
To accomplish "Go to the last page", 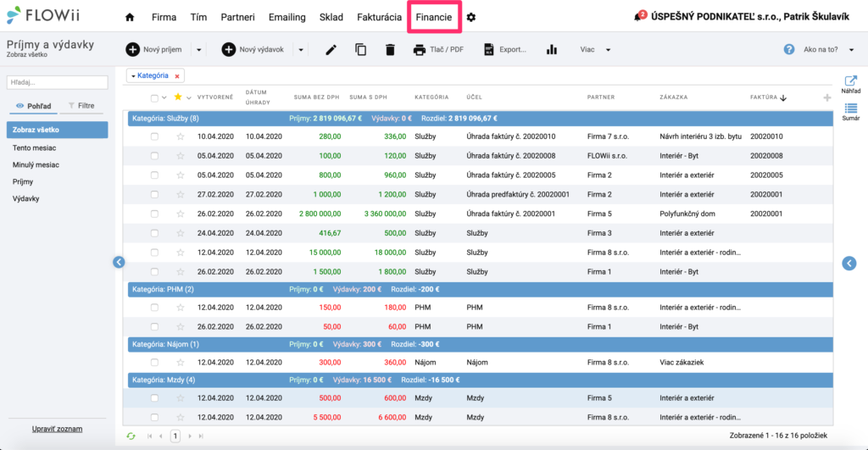I will click(201, 436).
